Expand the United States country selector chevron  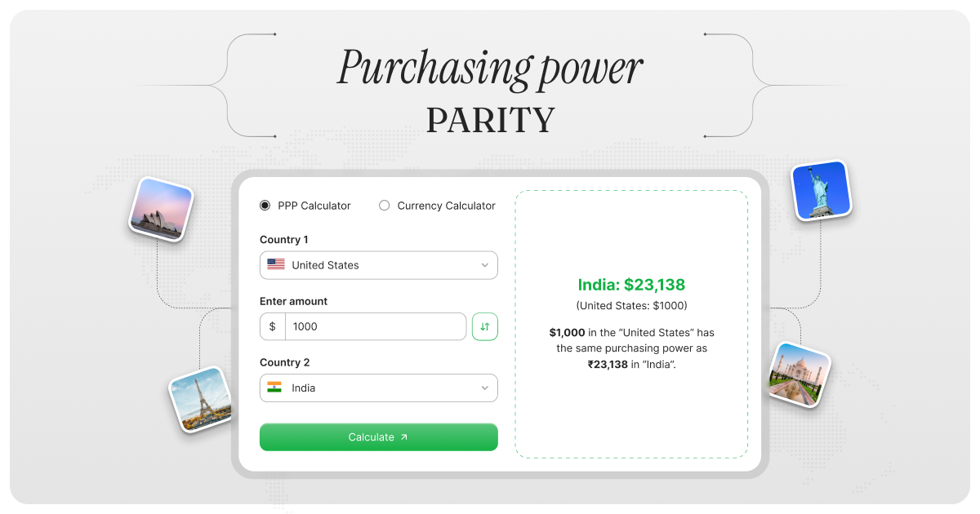click(x=485, y=264)
